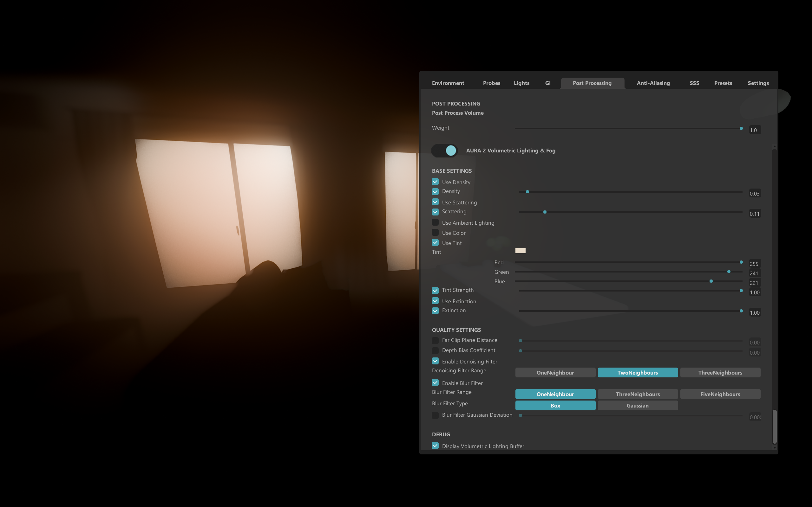The width and height of the screenshot is (812, 507).
Task: Switch to the Environment tab
Action: (x=448, y=83)
